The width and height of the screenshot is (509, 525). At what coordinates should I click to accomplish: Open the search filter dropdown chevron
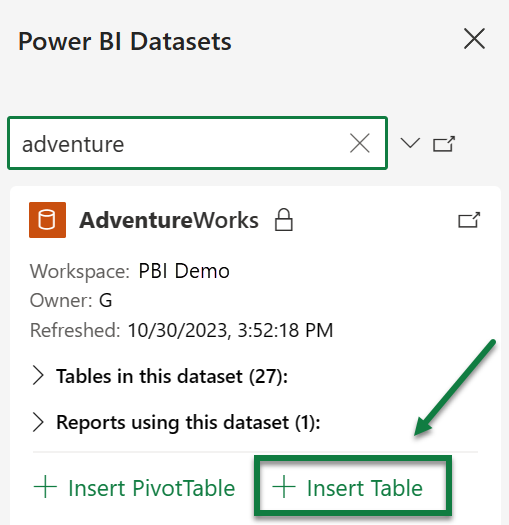pyautogui.click(x=410, y=143)
